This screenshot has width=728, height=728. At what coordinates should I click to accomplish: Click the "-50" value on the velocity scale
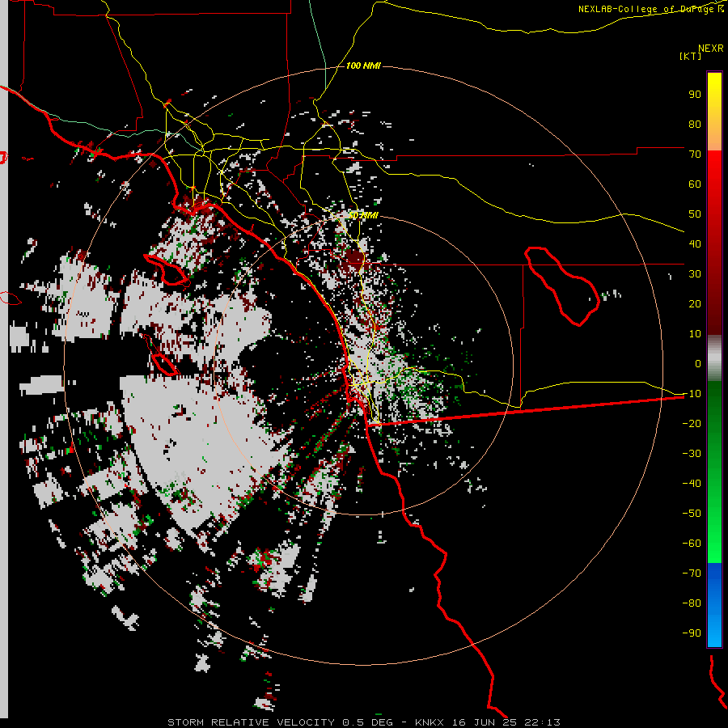coord(692,514)
